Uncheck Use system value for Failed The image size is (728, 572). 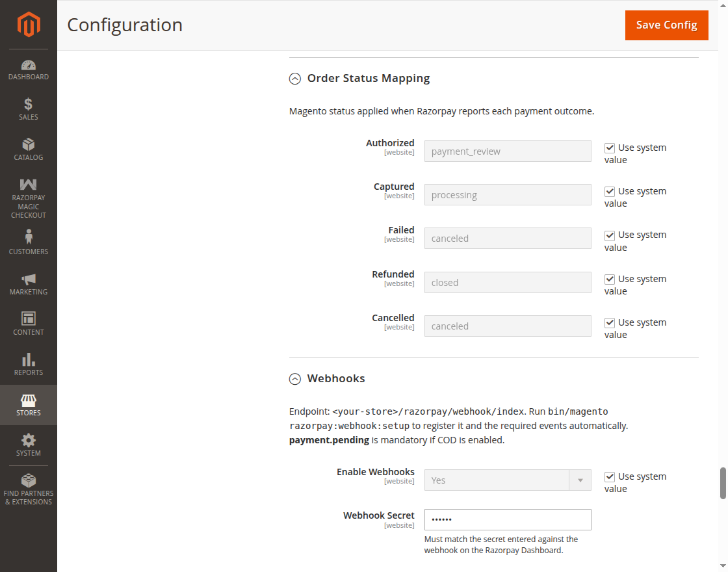[x=610, y=235]
